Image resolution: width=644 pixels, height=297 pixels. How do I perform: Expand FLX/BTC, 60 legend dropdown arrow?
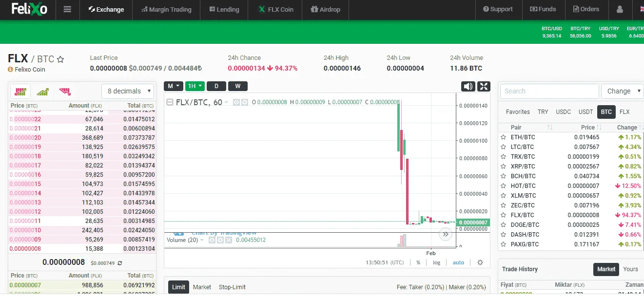click(226, 103)
